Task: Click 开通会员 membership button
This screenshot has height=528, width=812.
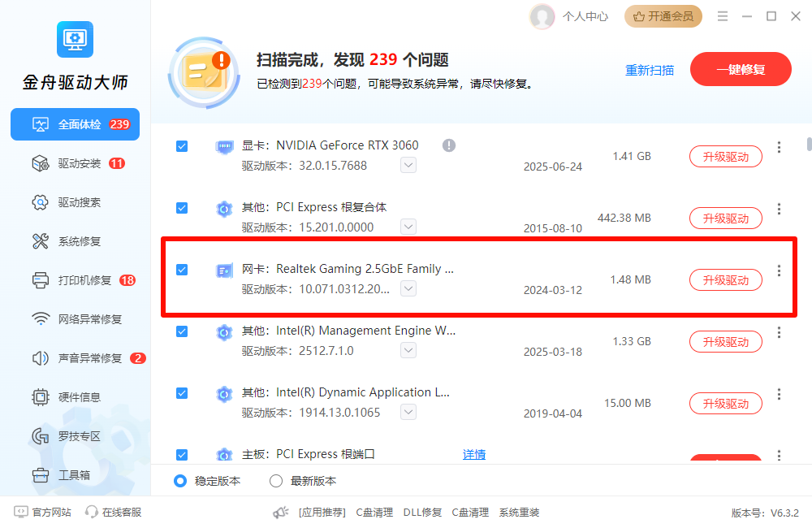Action: point(663,16)
